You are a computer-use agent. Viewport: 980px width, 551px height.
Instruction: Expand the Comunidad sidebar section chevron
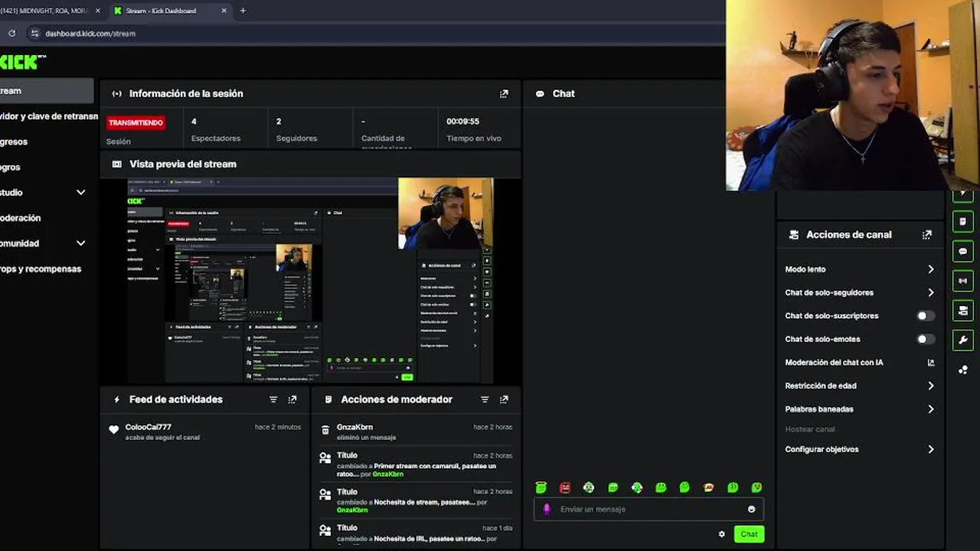pyautogui.click(x=80, y=243)
